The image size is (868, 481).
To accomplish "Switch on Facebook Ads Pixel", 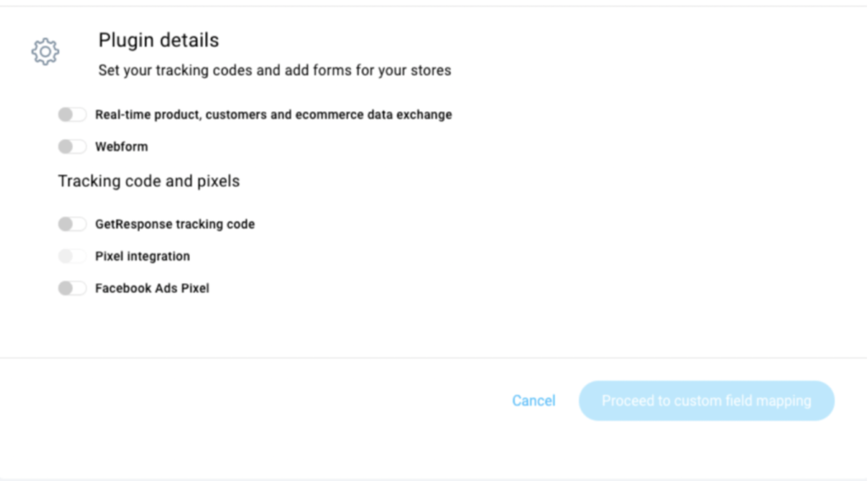I will [72, 288].
